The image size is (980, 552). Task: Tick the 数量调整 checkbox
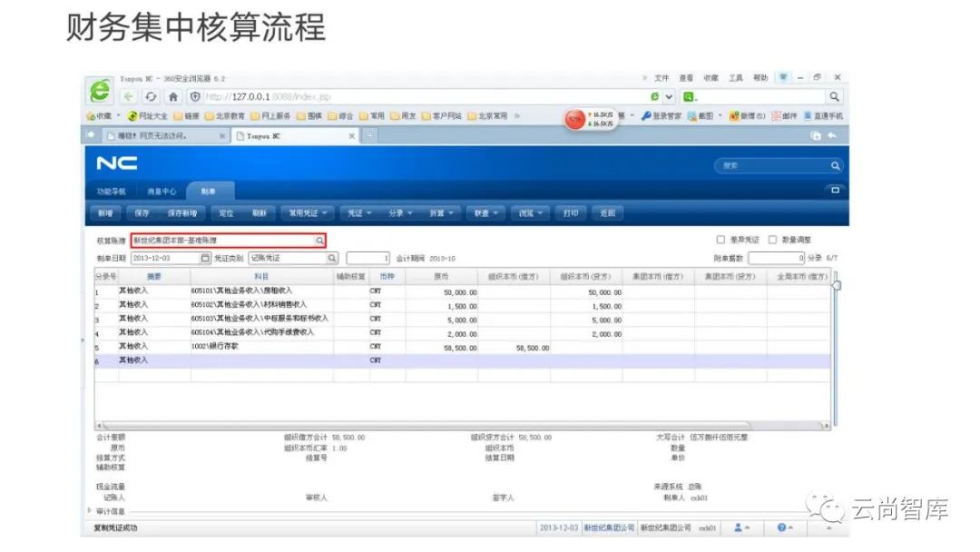point(772,240)
